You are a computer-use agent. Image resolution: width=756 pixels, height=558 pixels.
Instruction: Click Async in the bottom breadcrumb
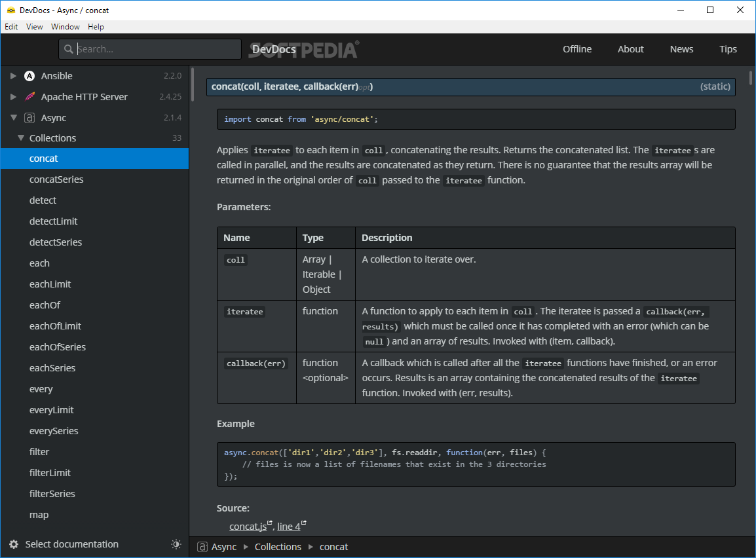pos(223,547)
